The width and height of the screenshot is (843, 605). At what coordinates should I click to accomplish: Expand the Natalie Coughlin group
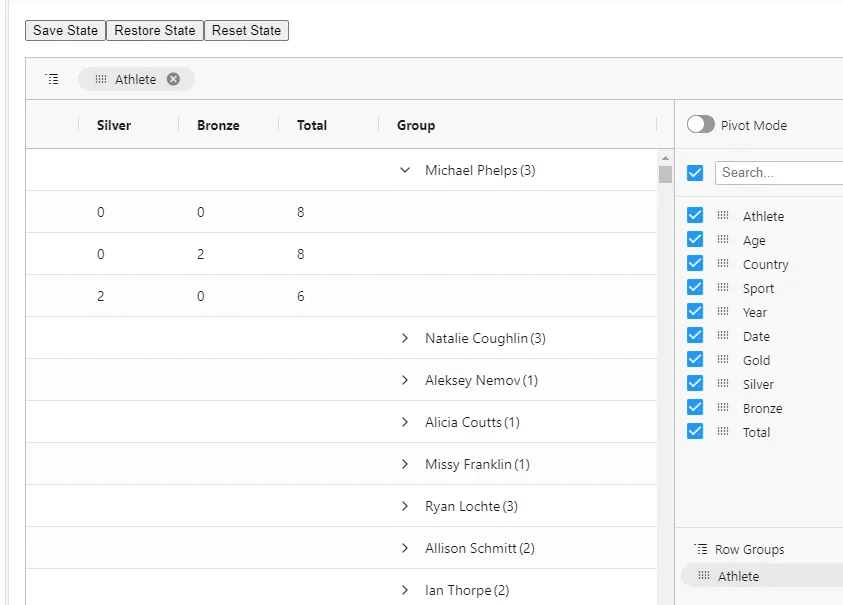(405, 338)
